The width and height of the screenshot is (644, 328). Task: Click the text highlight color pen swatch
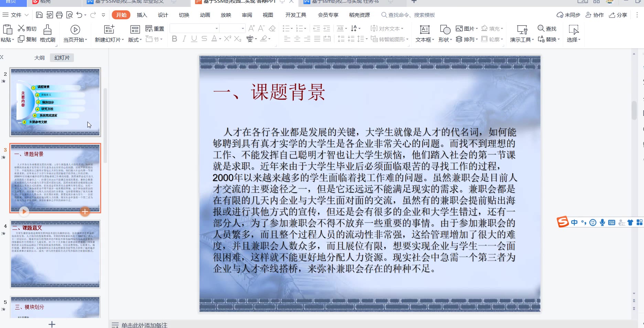click(x=264, y=39)
